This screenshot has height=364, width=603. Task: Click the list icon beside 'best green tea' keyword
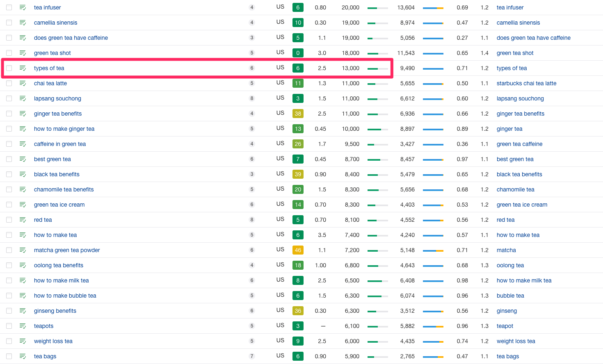coord(23,159)
